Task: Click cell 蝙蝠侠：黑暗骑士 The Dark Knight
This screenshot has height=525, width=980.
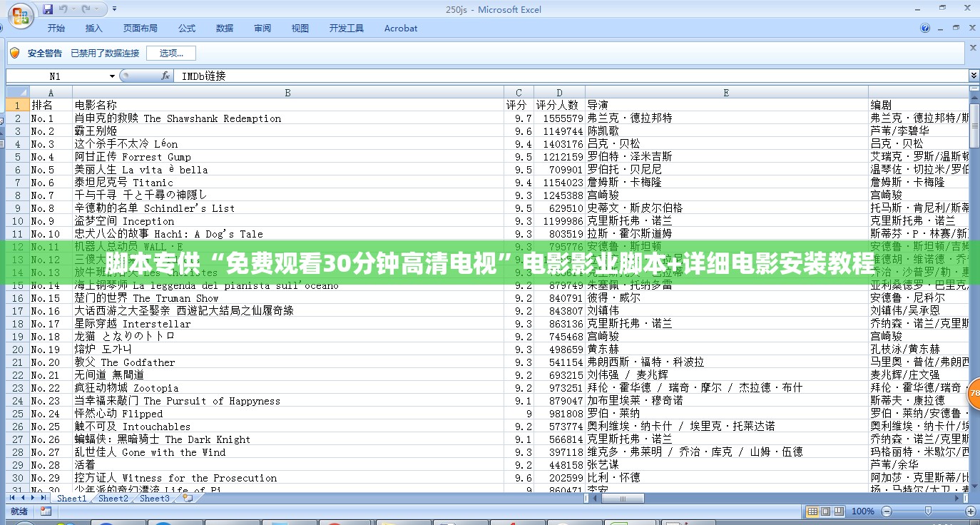Action: tap(288, 439)
